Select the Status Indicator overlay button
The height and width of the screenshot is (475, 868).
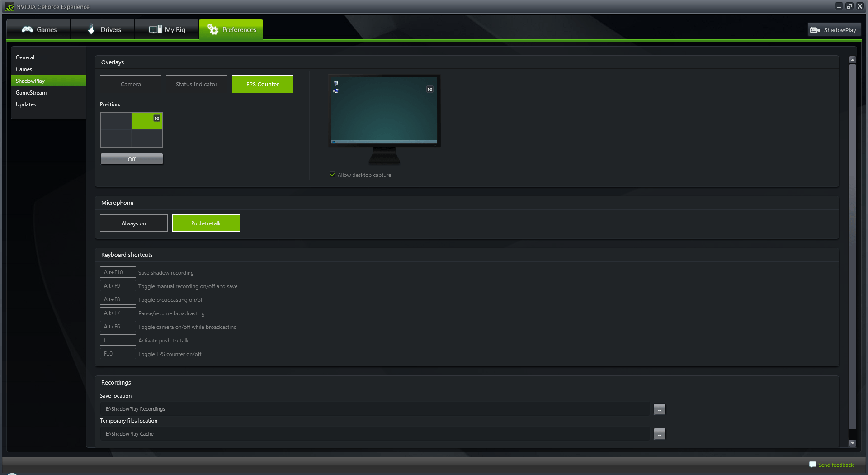[197, 84]
